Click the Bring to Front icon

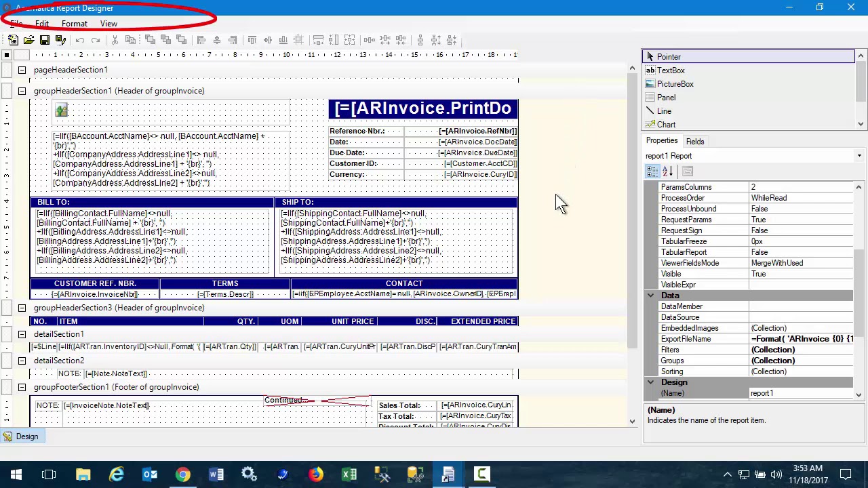150,40
